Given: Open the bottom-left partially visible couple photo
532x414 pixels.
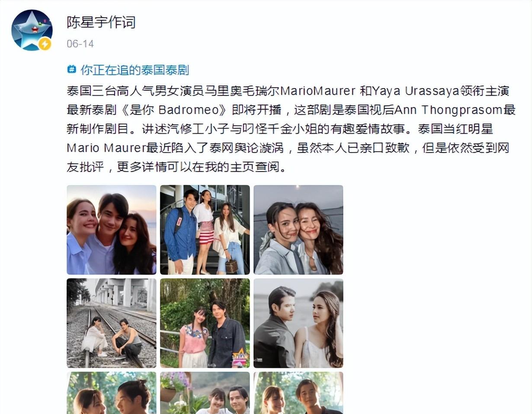Looking at the screenshot, I should pos(112,393).
